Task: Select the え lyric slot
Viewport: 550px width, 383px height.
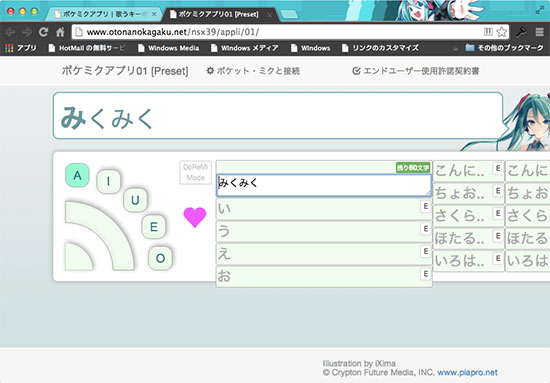Action: point(324,254)
